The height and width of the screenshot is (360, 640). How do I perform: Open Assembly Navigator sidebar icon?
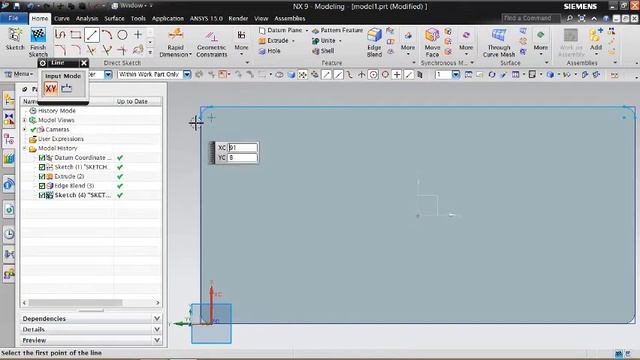tap(9, 100)
